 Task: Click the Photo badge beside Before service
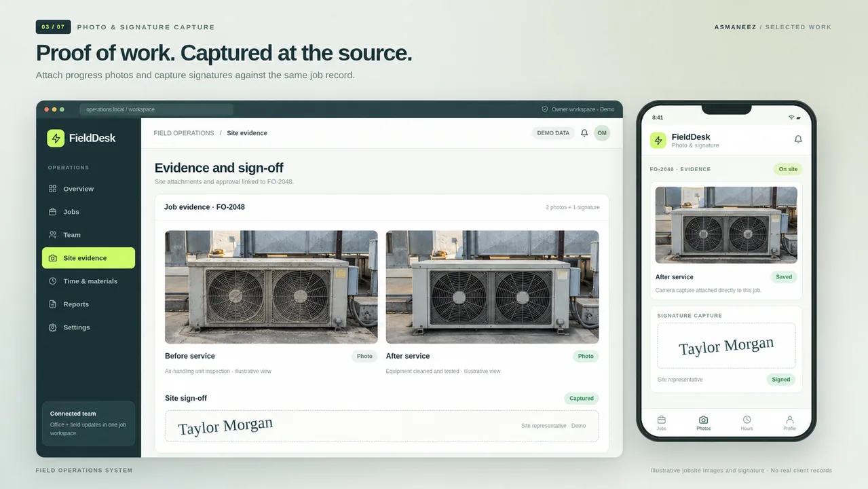click(364, 356)
